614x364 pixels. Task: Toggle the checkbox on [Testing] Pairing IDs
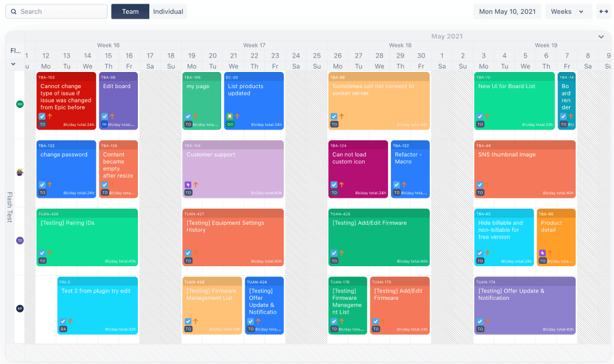[42, 254]
